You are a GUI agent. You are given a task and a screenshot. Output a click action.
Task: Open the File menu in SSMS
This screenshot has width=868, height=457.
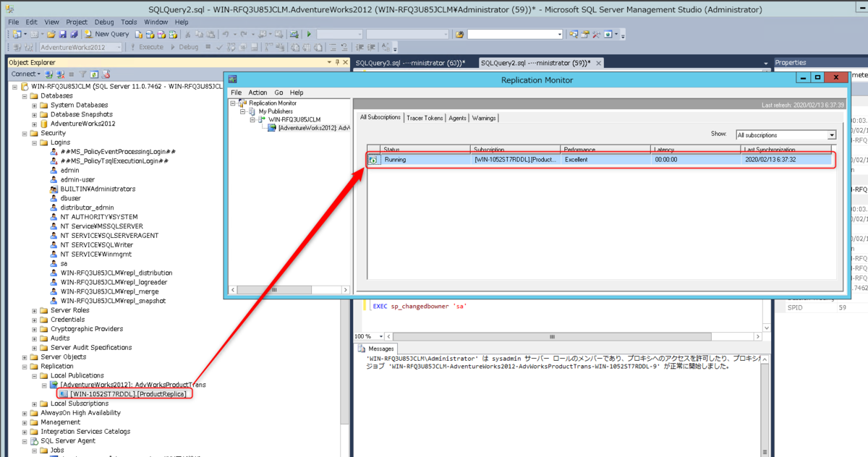coord(14,22)
